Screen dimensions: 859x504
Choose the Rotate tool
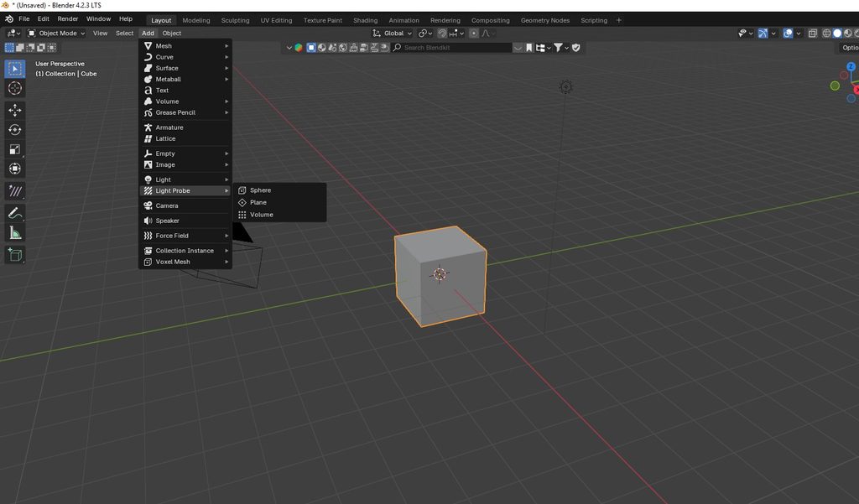15,130
